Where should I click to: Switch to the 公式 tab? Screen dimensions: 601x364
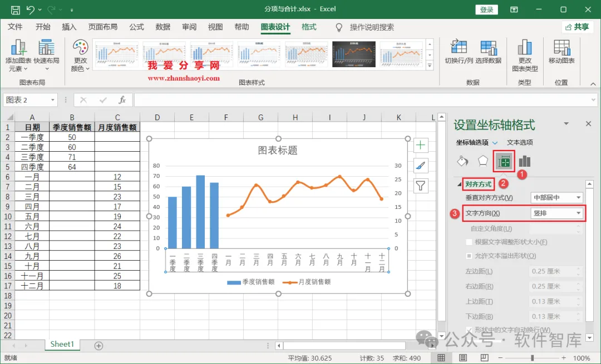tap(136, 27)
